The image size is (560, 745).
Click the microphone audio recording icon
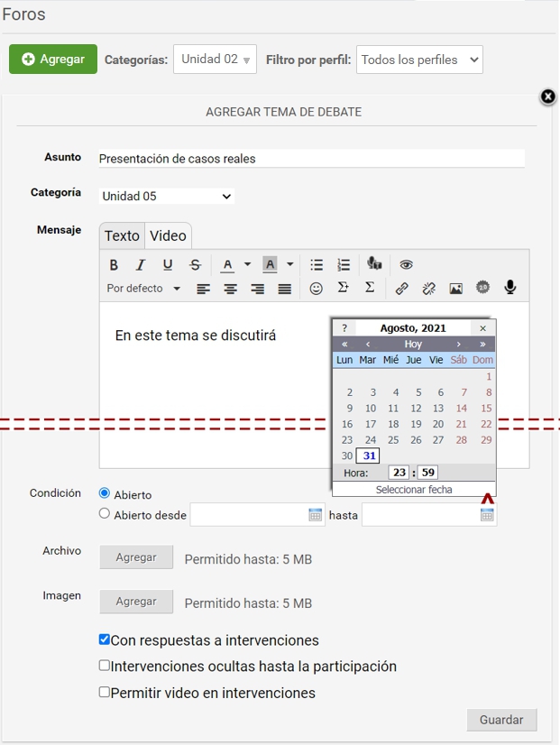point(510,288)
